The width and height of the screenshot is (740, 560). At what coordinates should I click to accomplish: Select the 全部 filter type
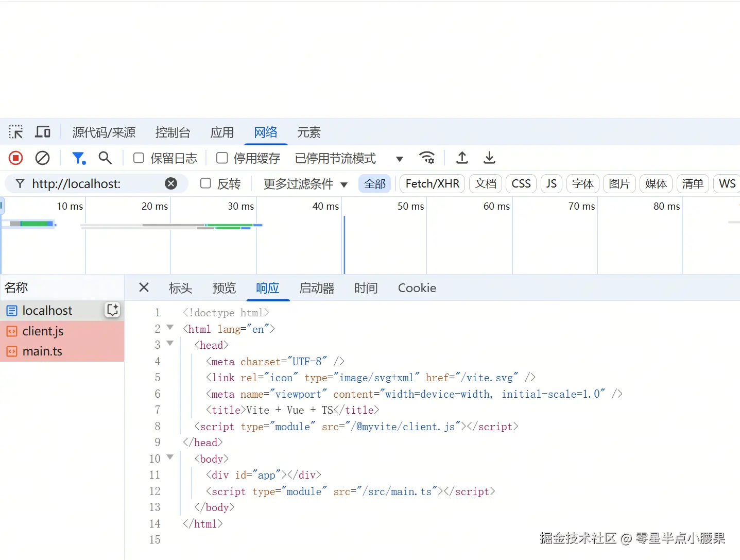pyautogui.click(x=375, y=184)
